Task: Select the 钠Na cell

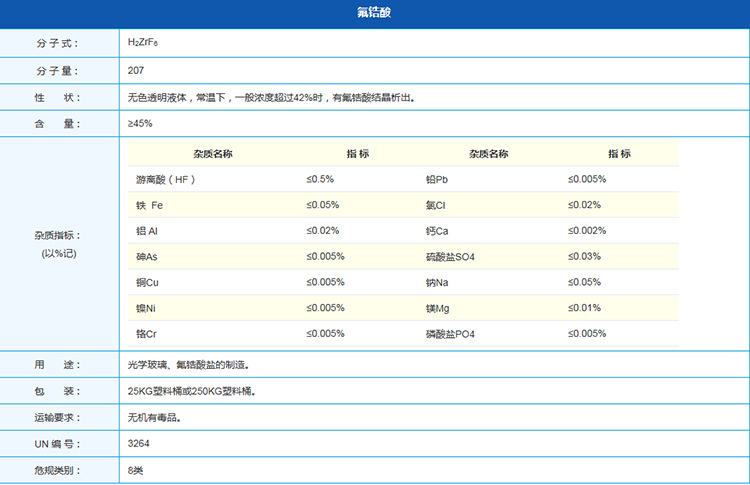Action: coord(437,283)
